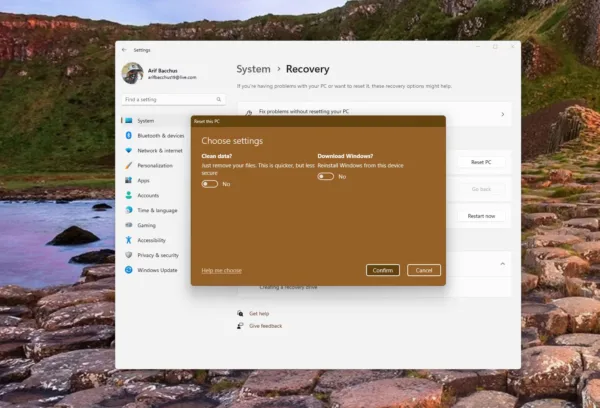600x408 pixels.
Task: Click the Get help icon
Action: tap(240, 313)
